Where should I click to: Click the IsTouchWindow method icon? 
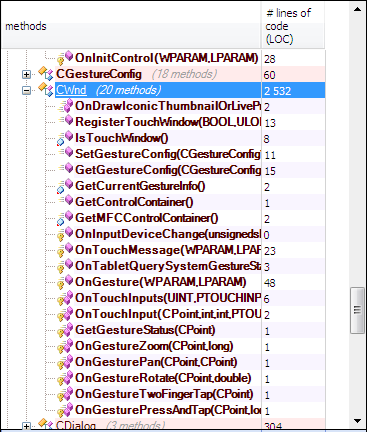[x=65, y=138]
